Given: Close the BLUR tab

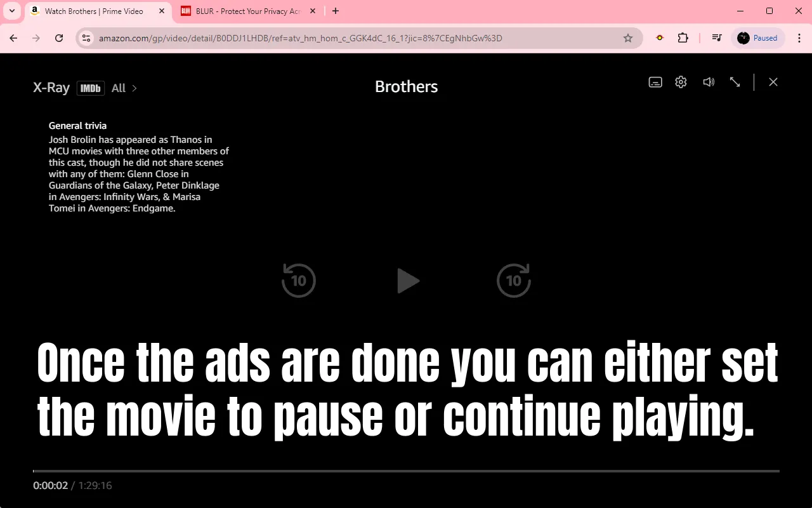Looking at the screenshot, I should tap(312, 11).
